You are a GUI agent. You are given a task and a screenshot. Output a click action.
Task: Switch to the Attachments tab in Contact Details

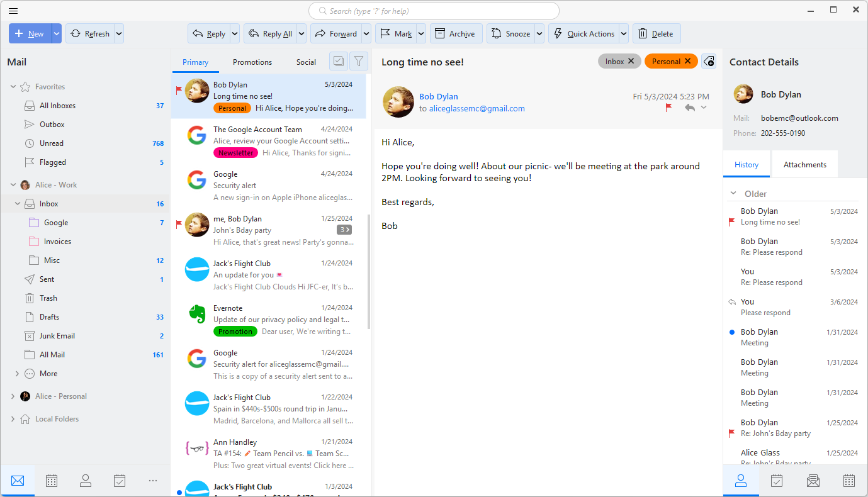click(804, 165)
